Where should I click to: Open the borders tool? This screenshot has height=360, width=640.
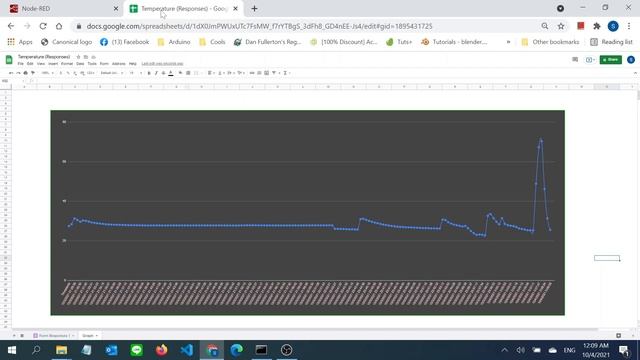188,73
